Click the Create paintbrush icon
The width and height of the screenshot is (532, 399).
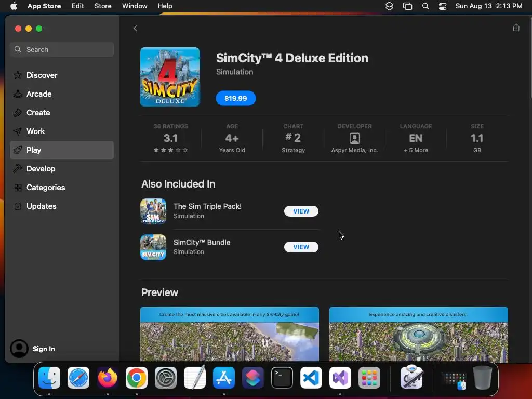tap(18, 112)
